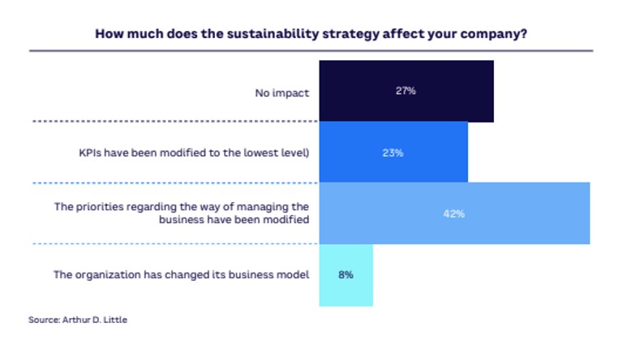
Task: Select the 23% value label
Action: [x=393, y=152]
